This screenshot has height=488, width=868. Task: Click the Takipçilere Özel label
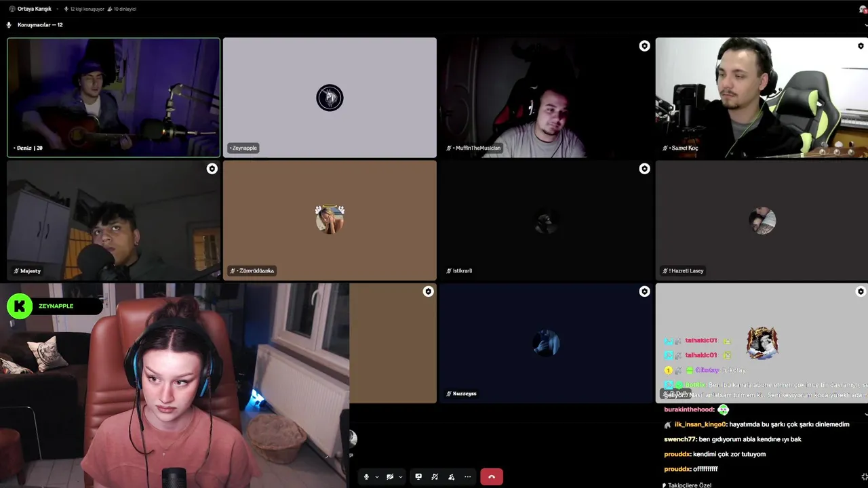click(690, 485)
